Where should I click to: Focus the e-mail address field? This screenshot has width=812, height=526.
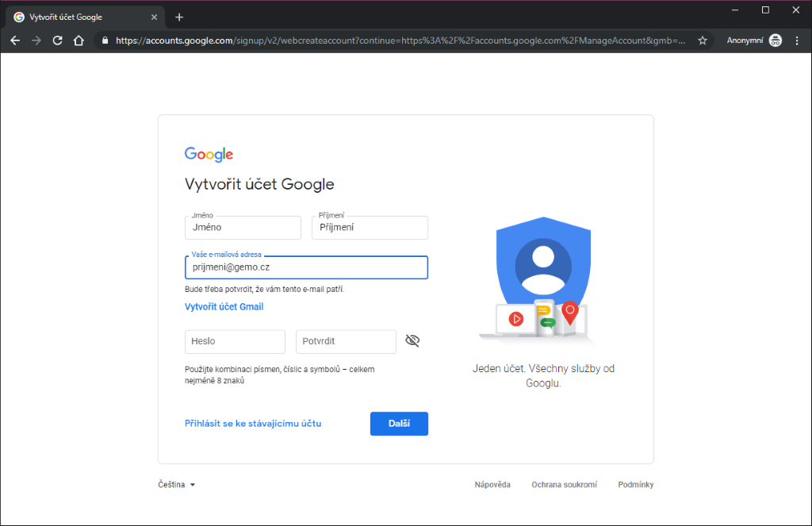click(306, 267)
